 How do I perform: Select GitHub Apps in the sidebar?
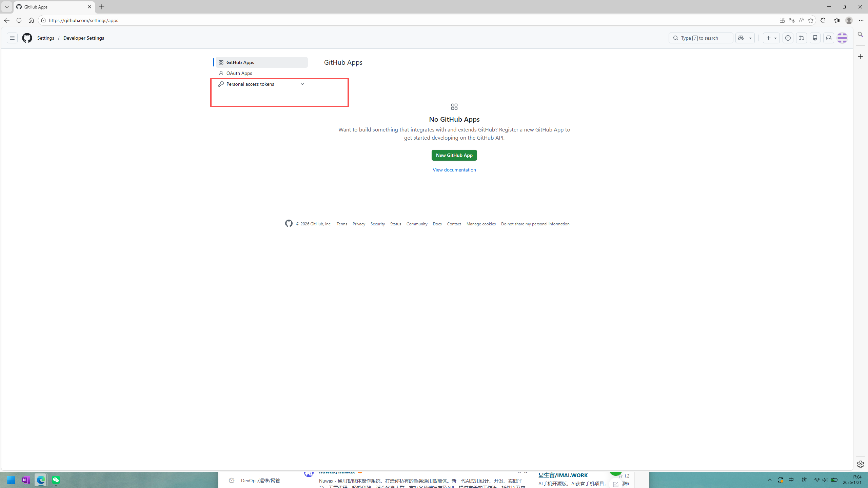pos(240,62)
